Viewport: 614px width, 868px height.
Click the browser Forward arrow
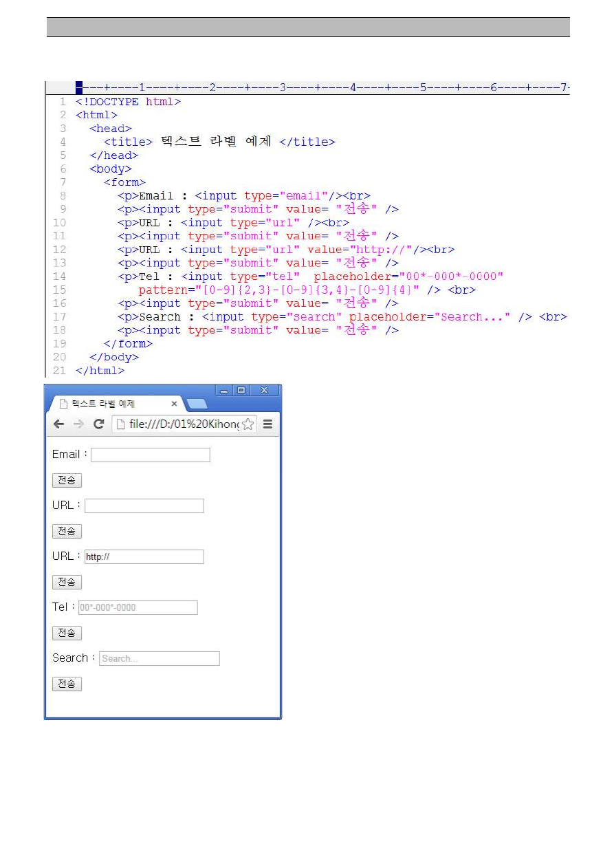coord(78,424)
